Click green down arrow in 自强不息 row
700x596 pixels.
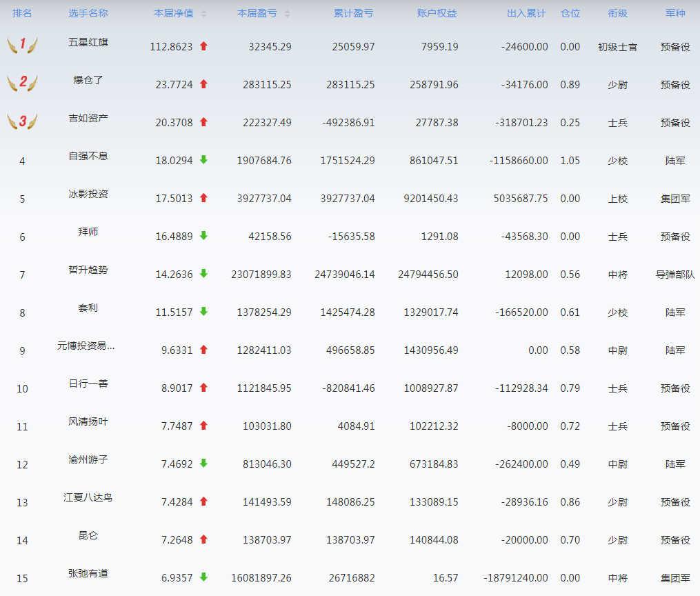coord(203,160)
